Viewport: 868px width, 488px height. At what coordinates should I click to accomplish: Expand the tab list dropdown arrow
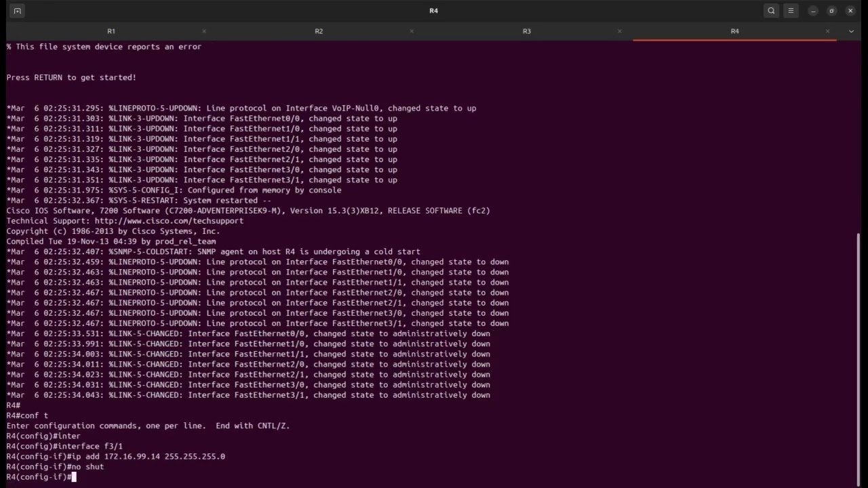point(851,31)
